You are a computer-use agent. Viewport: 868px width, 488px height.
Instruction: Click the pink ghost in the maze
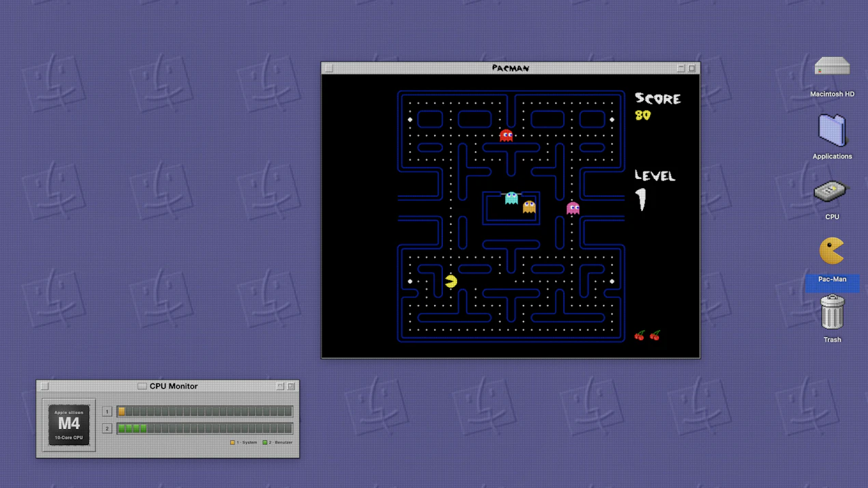click(x=573, y=208)
